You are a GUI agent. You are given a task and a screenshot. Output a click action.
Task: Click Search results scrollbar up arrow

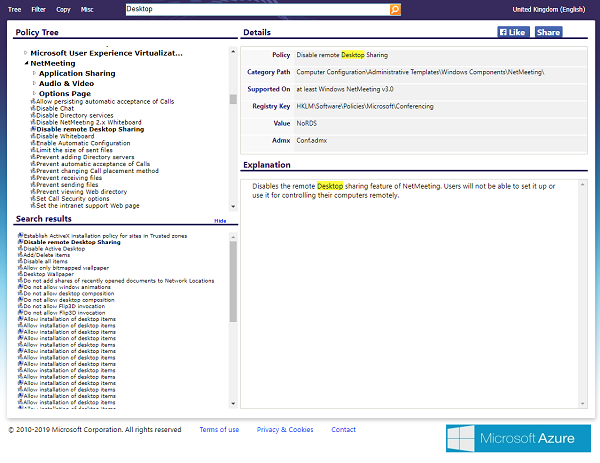pyautogui.click(x=233, y=237)
